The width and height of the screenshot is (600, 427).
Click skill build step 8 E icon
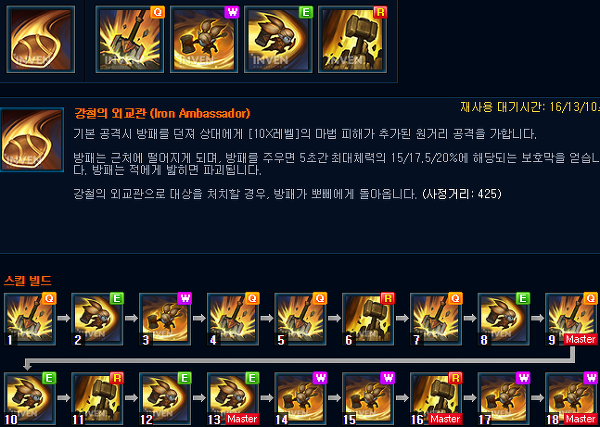point(504,319)
